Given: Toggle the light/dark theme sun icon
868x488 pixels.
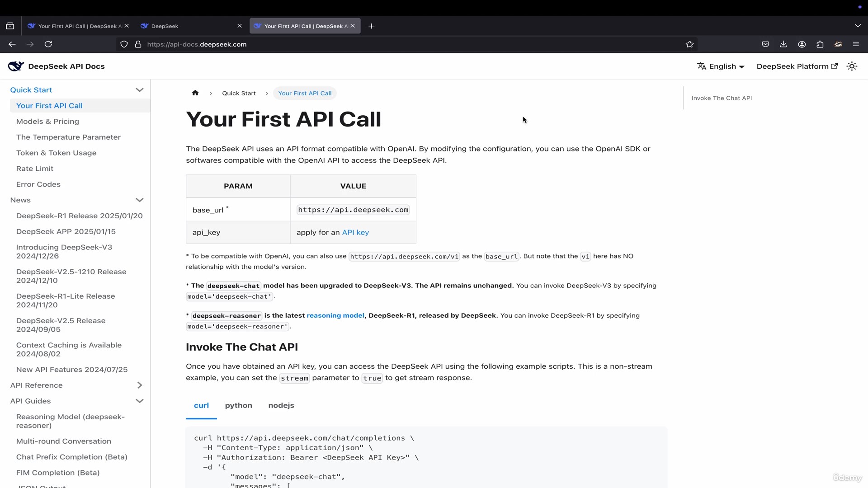Looking at the screenshot, I should pos(852,66).
